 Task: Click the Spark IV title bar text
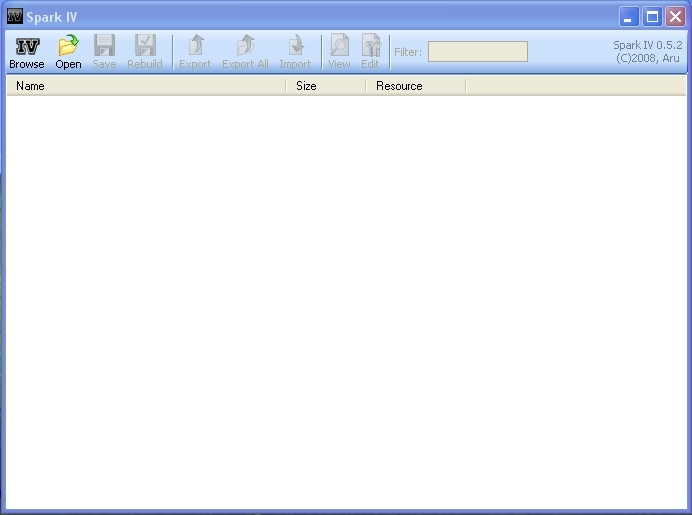pos(52,17)
